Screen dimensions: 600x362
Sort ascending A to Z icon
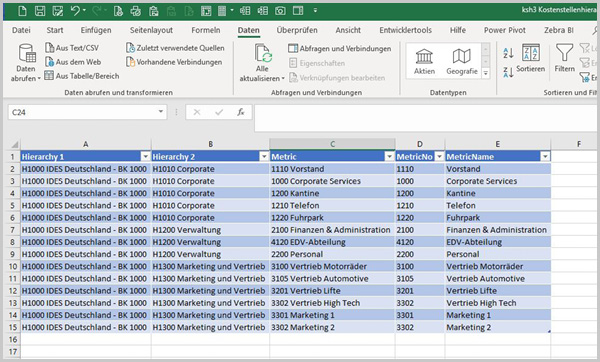click(508, 53)
